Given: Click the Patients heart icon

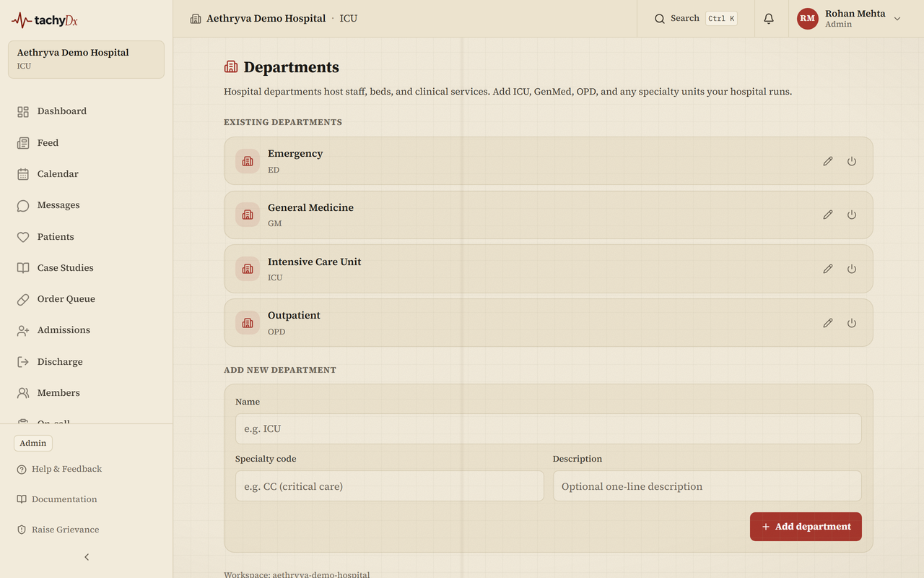Looking at the screenshot, I should coord(23,237).
